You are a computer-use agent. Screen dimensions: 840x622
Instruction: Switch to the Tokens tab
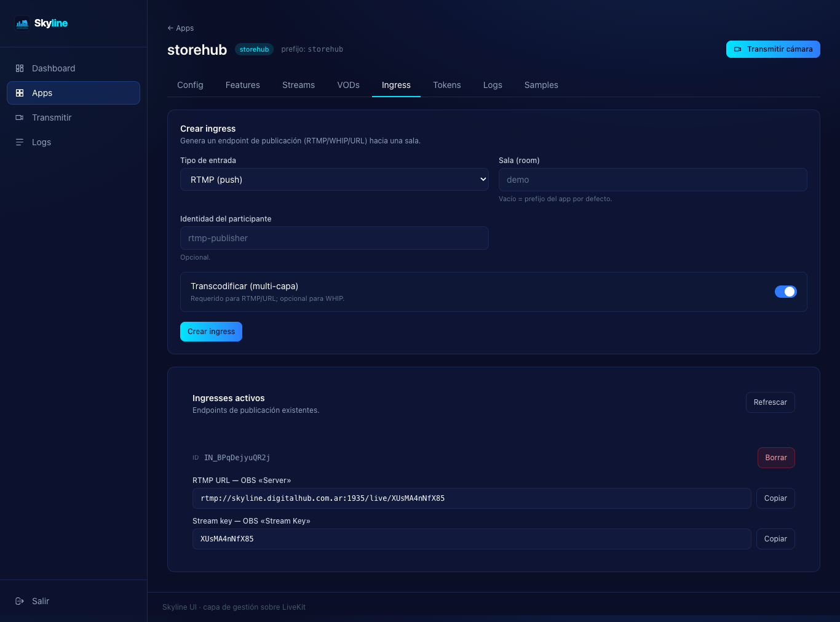click(x=447, y=85)
